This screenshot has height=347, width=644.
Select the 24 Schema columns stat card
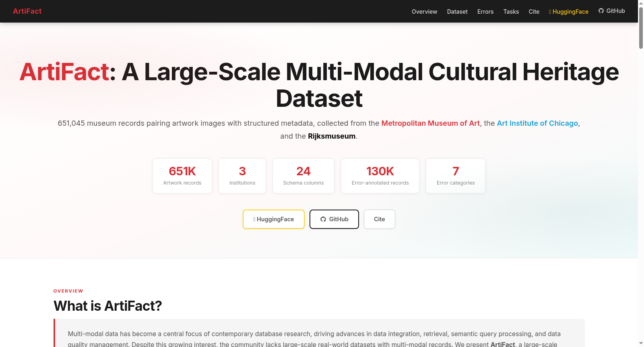point(303,176)
